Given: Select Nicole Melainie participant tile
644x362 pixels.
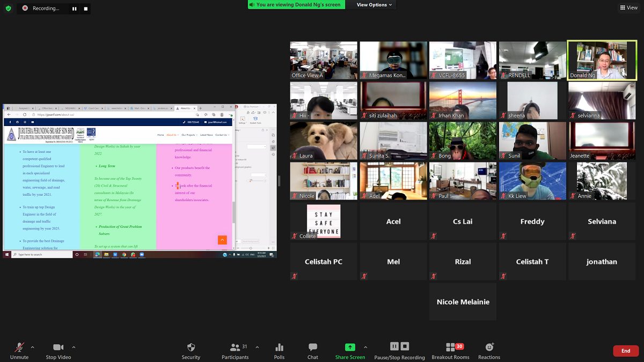Looking at the screenshot, I should pos(463,301).
